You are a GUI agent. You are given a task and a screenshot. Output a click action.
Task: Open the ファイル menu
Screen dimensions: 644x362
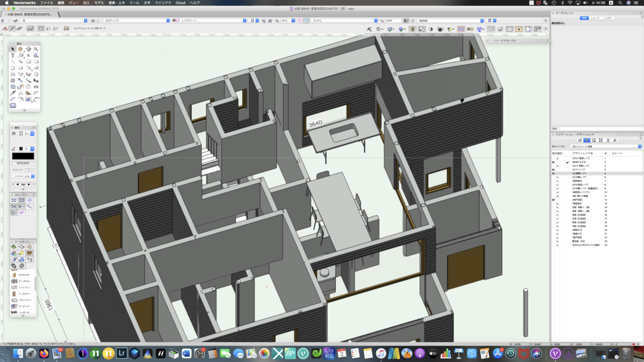[x=47, y=3]
